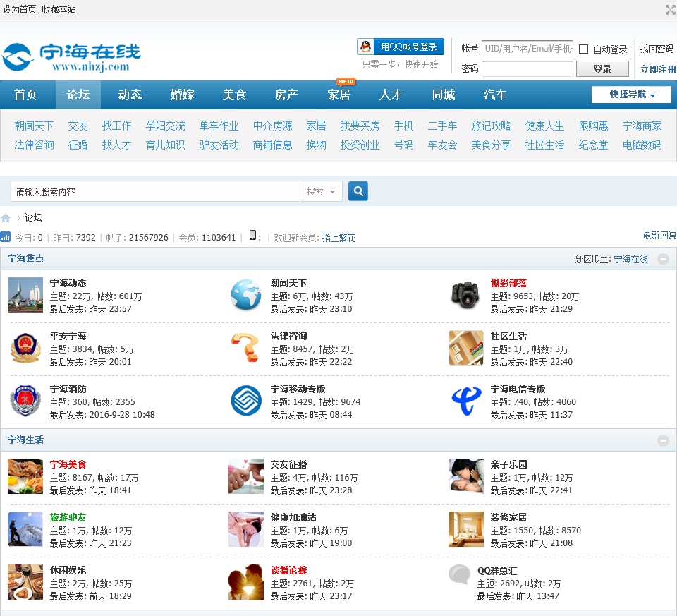Image resolution: width=677 pixels, height=616 pixels.
Task: Open the 朝闻天下 globe icon
Action: pyautogui.click(x=246, y=295)
